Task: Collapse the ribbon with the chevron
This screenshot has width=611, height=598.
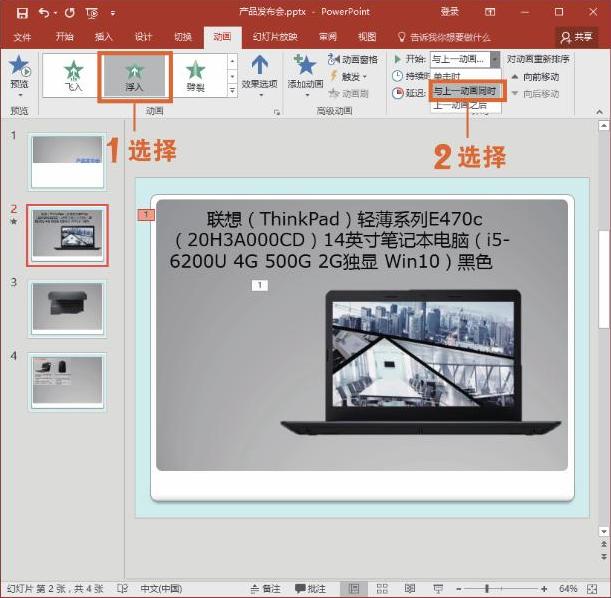Action: click(599, 112)
